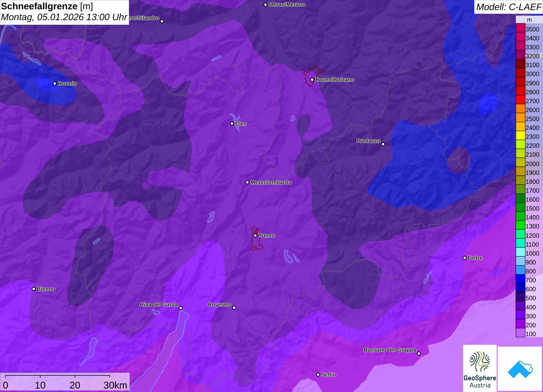This screenshot has height=392, width=543.
Task: Click the Silandro marker dot near the title box
Action: (x=162, y=21)
